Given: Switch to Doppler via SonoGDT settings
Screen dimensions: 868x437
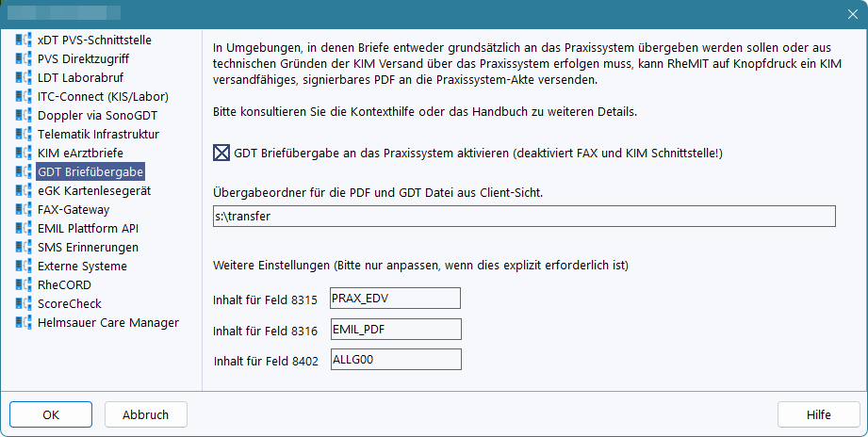Looking at the screenshot, I should coord(96,116).
